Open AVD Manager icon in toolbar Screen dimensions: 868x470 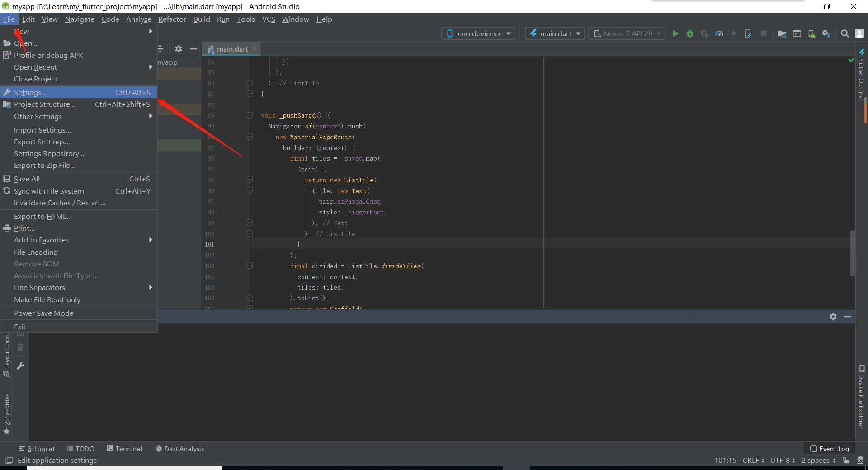(x=811, y=33)
